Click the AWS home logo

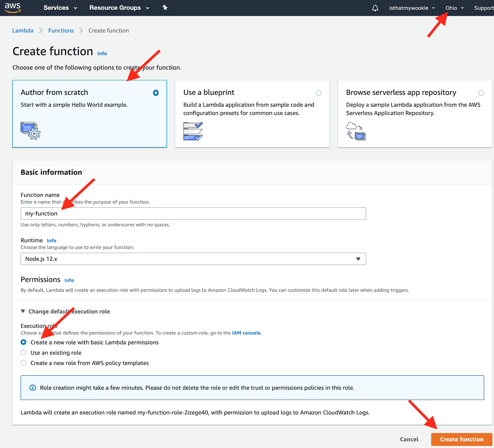tap(12, 8)
